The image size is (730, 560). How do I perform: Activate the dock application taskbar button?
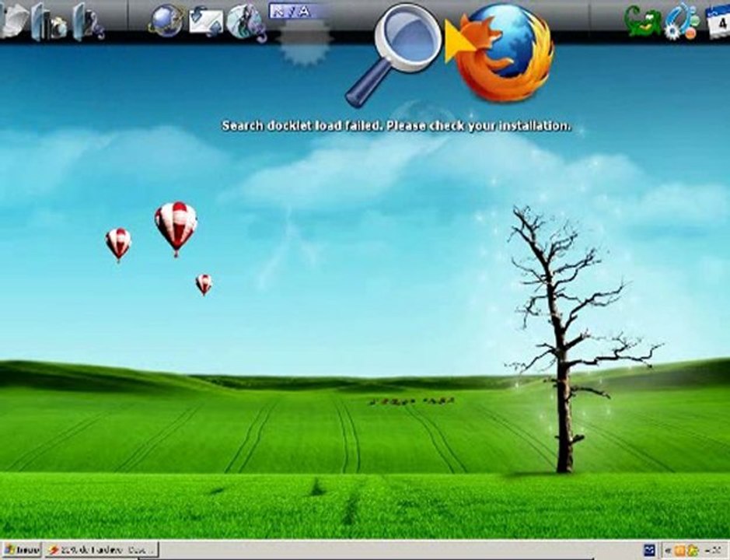[102, 550]
